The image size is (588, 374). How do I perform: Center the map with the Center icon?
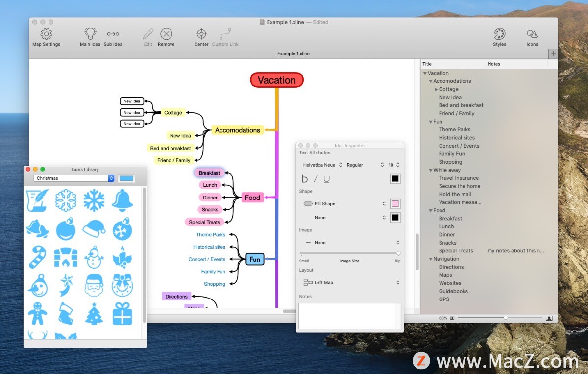[x=201, y=34]
